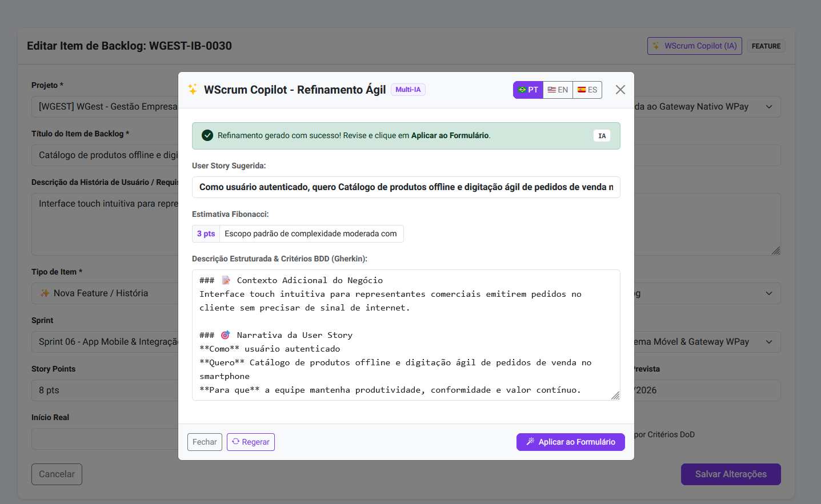
Task: Click the US flag icon on the EN tab
Action: coord(552,90)
